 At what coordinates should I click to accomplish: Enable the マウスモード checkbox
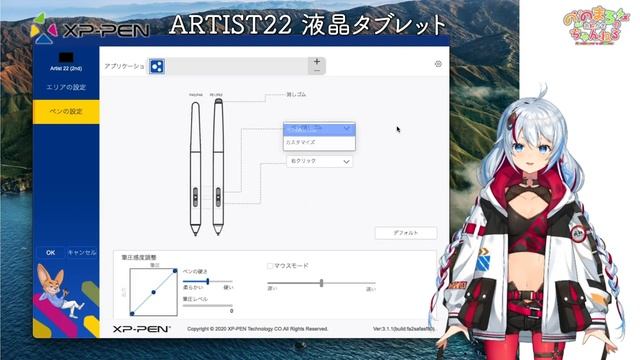click(x=270, y=266)
